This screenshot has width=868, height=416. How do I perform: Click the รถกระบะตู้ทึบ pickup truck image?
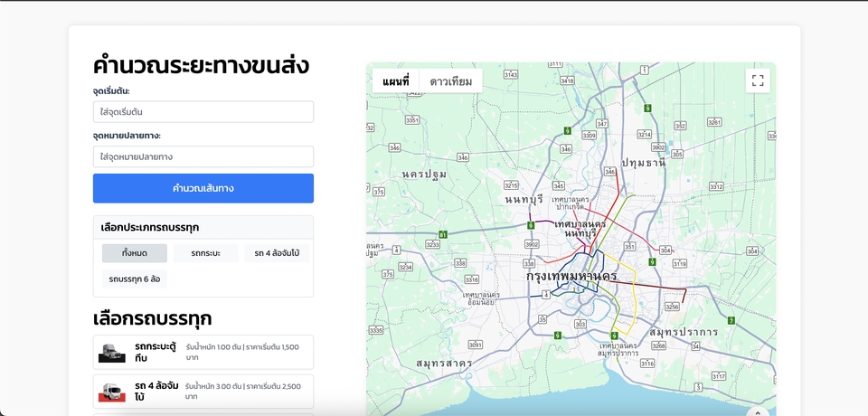[x=112, y=353]
